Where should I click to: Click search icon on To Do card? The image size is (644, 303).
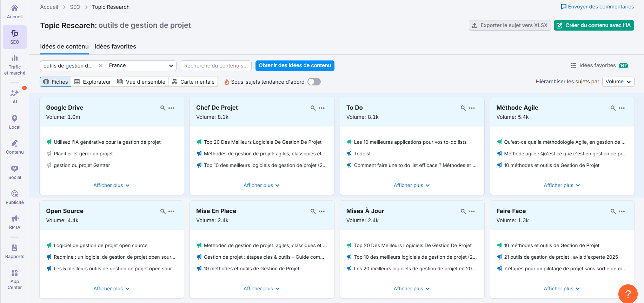click(x=463, y=108)
